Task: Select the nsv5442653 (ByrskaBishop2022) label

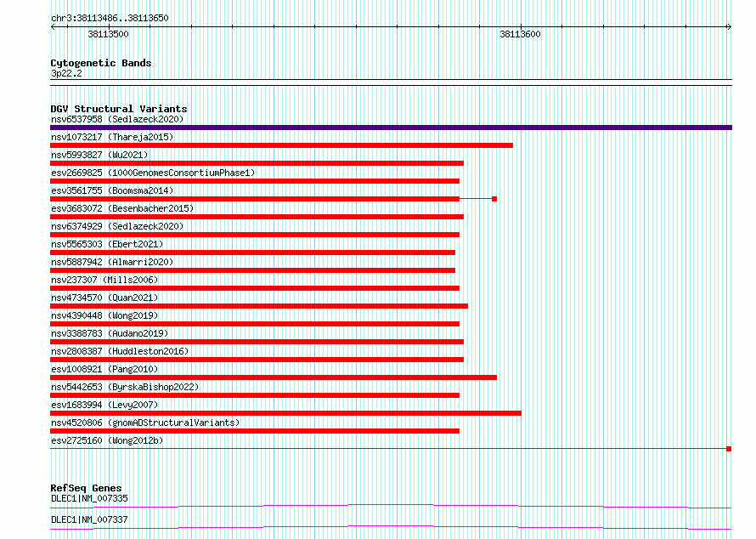Action: pos(125,387)
